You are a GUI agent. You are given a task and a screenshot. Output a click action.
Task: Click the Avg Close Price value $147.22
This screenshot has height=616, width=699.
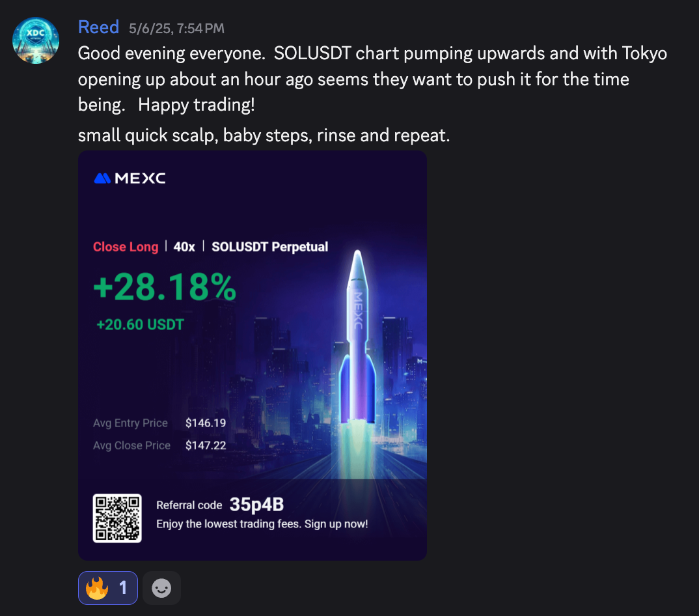click(x=206, y=445)
